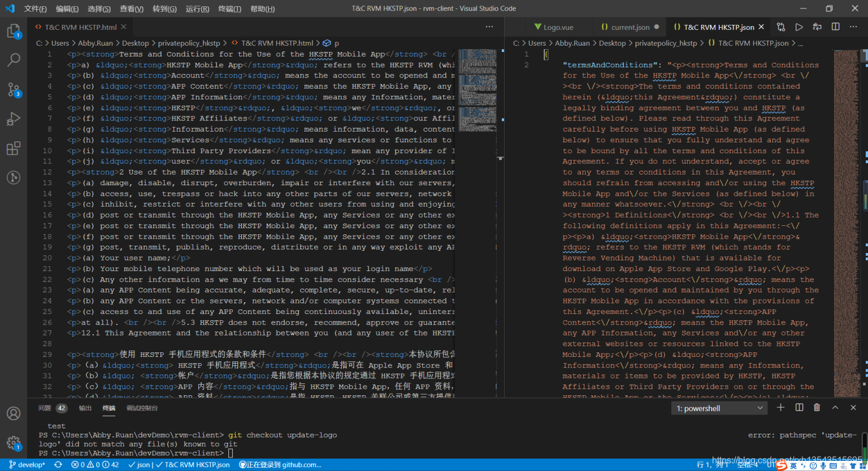Split the right editor group
Screen dimensions: 868x471
(836, 27)
